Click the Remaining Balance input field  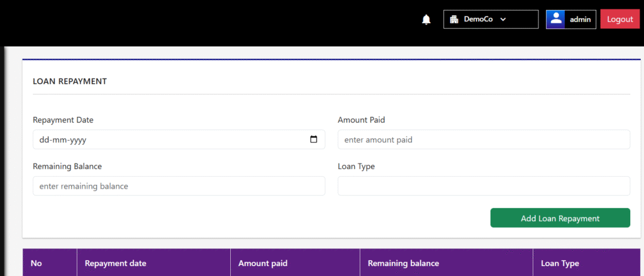pyautogui.click(x=179, y=186)
